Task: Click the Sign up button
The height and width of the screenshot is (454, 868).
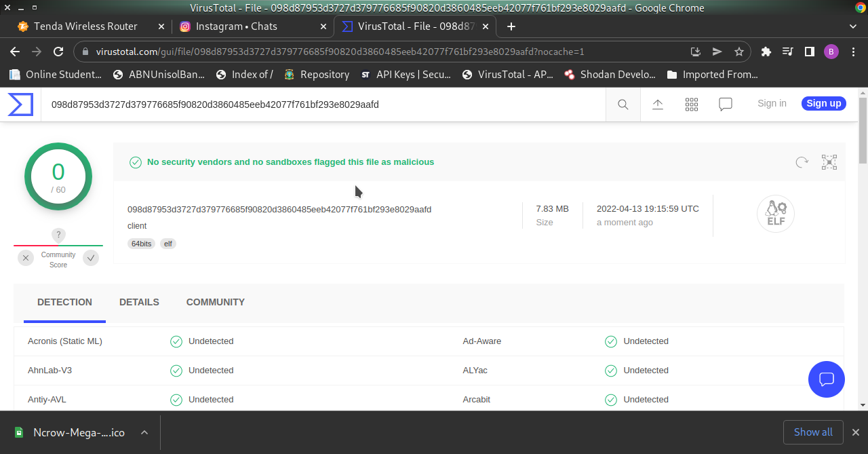Action: [x=824, y=104]
